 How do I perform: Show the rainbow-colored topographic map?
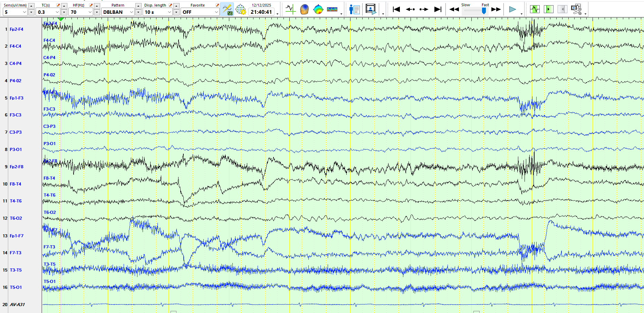[318, 9]
